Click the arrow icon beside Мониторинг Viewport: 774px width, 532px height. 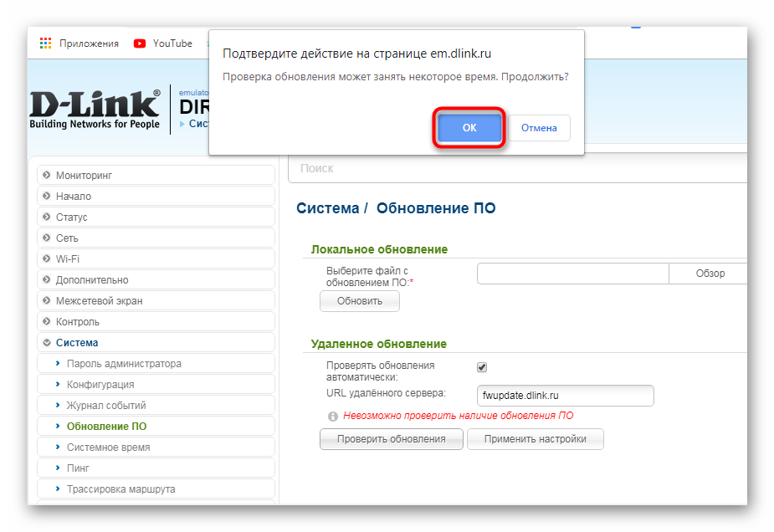(x=46, y=175)
